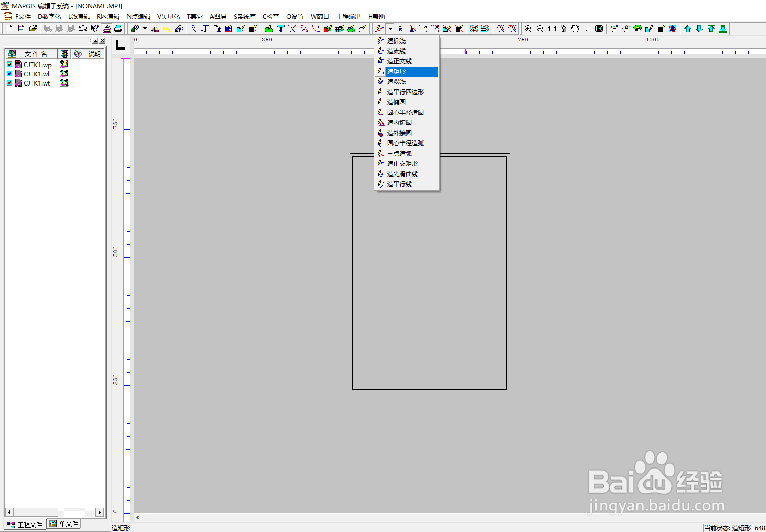This screenshot has height=532, width=766.
Task: Open the O设置 menu
Action: click(295, 17)
